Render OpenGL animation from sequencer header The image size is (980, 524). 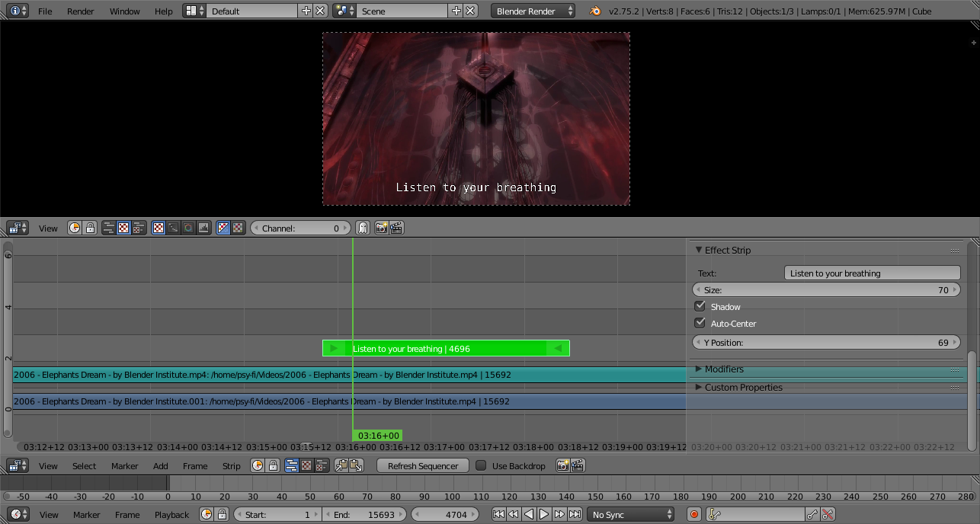click(x=578, y=465)
